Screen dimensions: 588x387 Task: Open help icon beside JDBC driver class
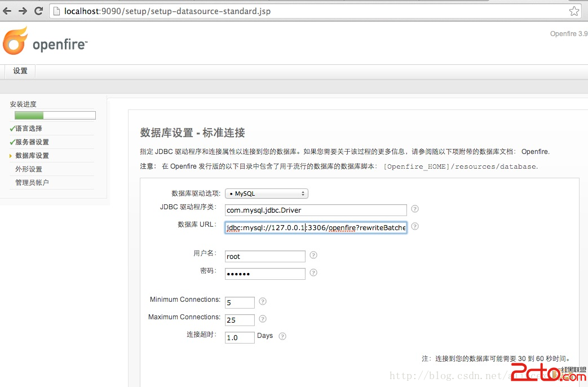(x=415, y=209)
